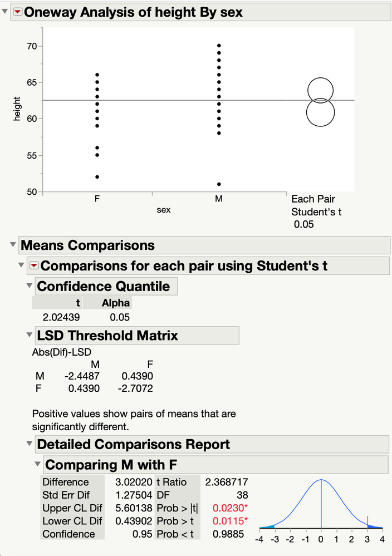
Task: Select the lower comparison circle
Action: pyautogui.click(x=320, y=113)
